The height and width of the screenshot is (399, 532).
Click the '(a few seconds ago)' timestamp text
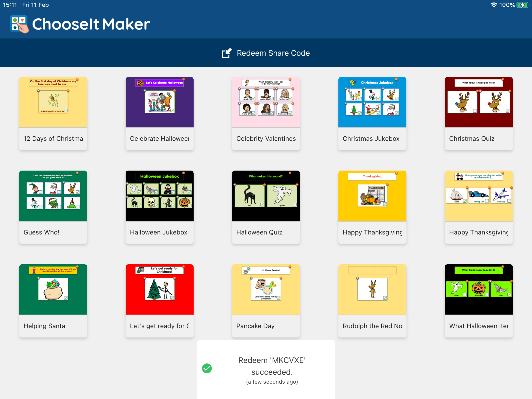click(x=272, y=382)
